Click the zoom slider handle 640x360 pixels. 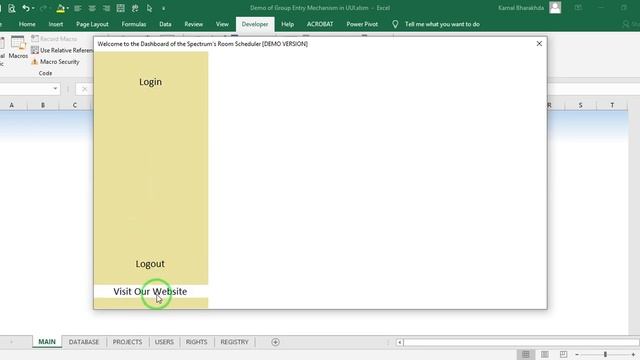click(x=605, y=354)
